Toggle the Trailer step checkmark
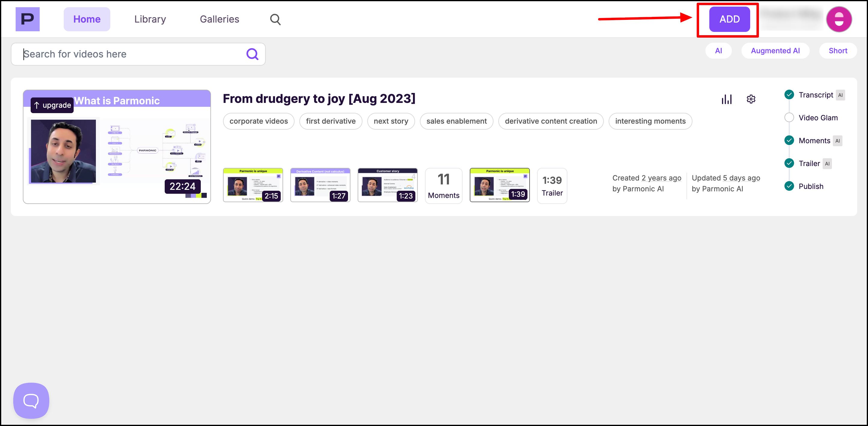 coord(789,163)
